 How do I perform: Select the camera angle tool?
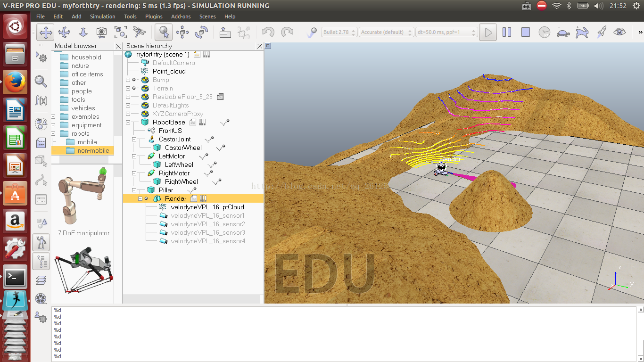(x=101, y=32)
